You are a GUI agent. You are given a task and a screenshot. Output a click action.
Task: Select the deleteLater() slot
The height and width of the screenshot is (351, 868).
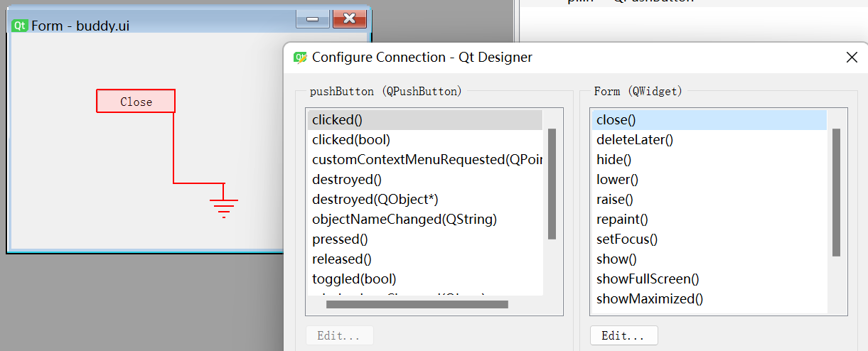709,140
